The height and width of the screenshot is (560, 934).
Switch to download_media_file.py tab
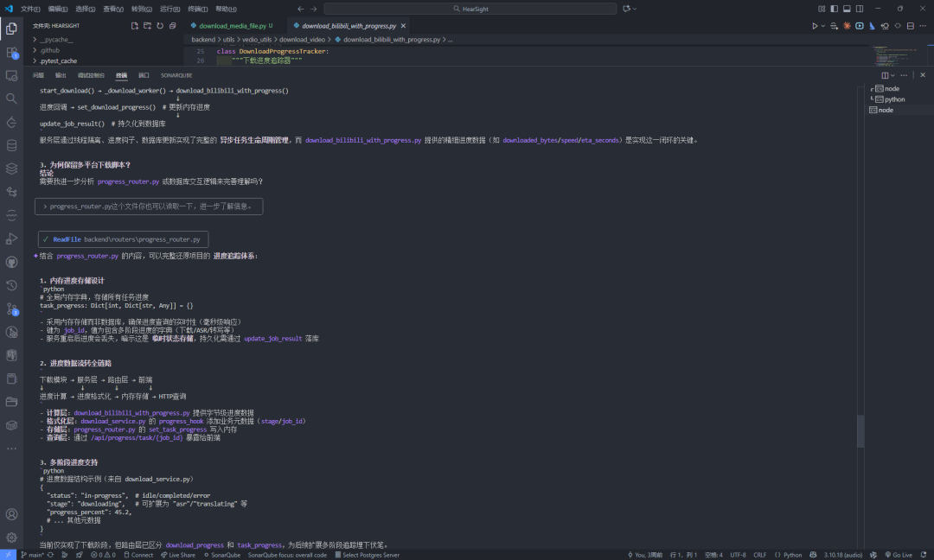coord(233,26)
